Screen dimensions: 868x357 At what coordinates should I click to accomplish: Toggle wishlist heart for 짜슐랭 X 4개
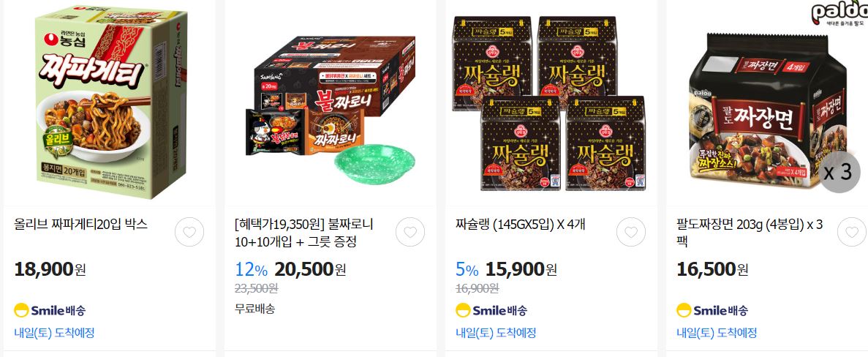(x=631, y=232)
